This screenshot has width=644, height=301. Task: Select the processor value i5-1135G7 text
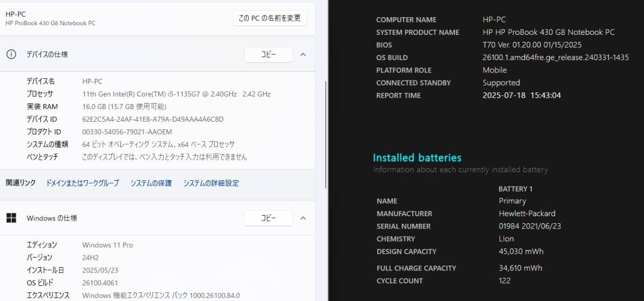177,94
